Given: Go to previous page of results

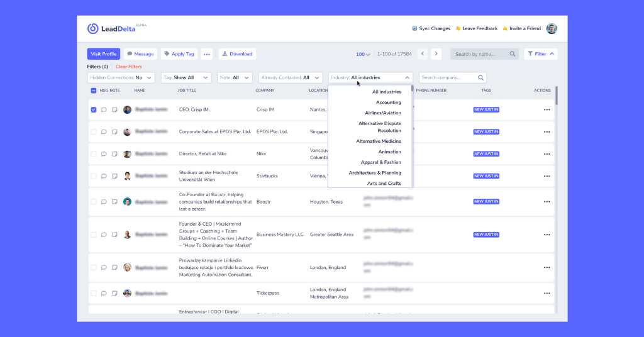Looking at the screenshot, I should pos(422,54).
